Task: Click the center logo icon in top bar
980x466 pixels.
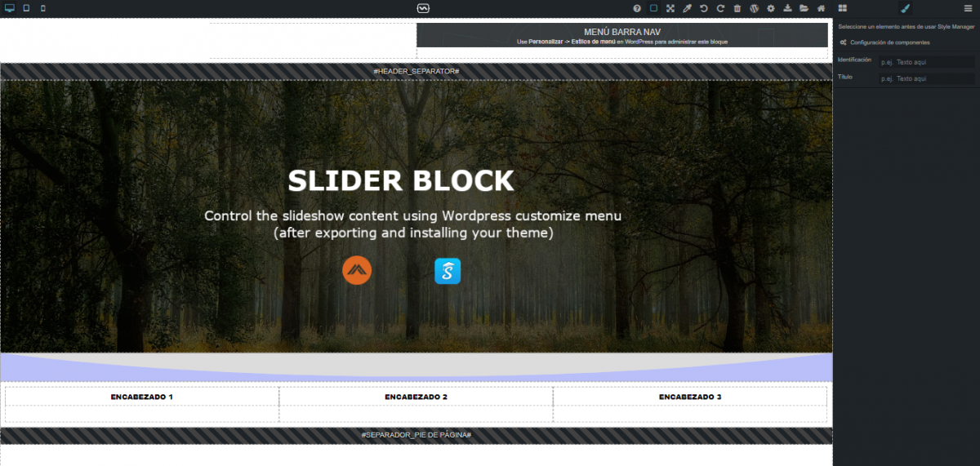Action: pyautogui.click(x=422, y=8)
